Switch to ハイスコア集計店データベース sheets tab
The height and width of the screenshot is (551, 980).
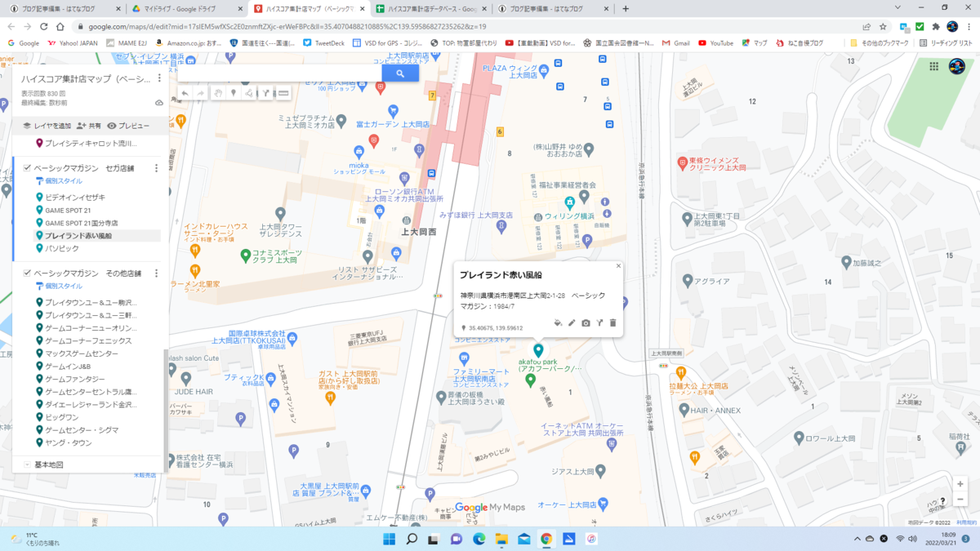coord(430,8)
